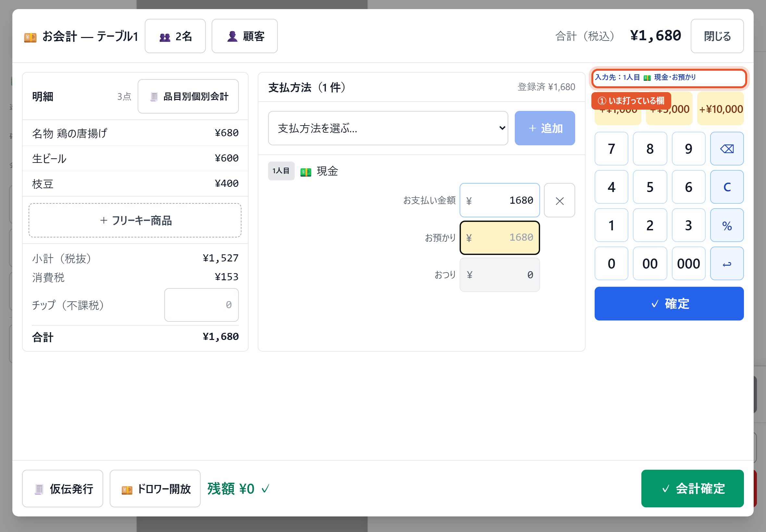Tap numpad key 4
Screen dimensions: 766x532
pos(611,187)
